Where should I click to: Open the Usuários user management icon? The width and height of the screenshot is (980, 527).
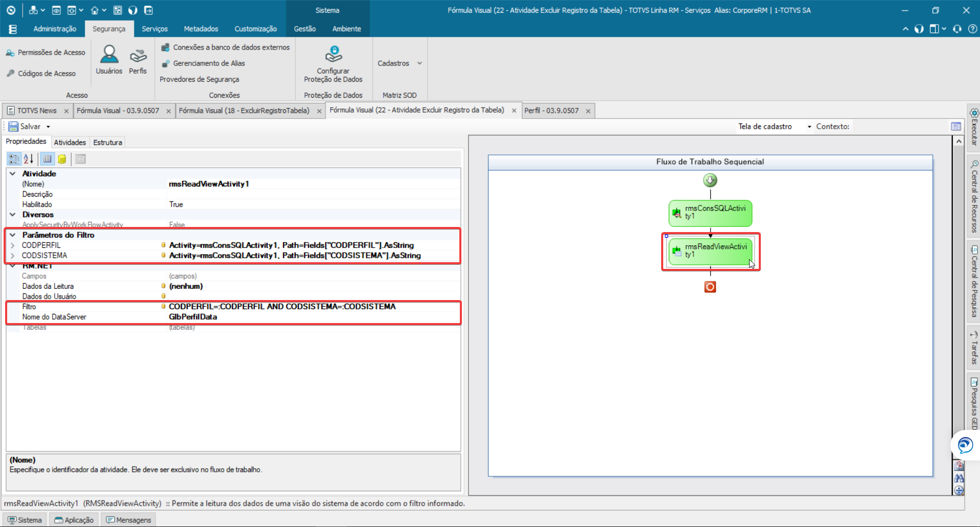coord(109,59)
